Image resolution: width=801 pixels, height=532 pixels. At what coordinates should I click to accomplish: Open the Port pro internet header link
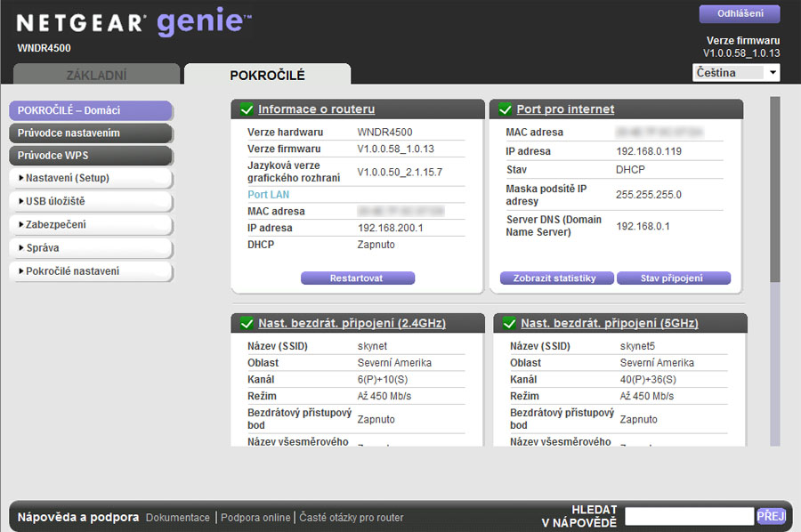(x=565, y=109)
